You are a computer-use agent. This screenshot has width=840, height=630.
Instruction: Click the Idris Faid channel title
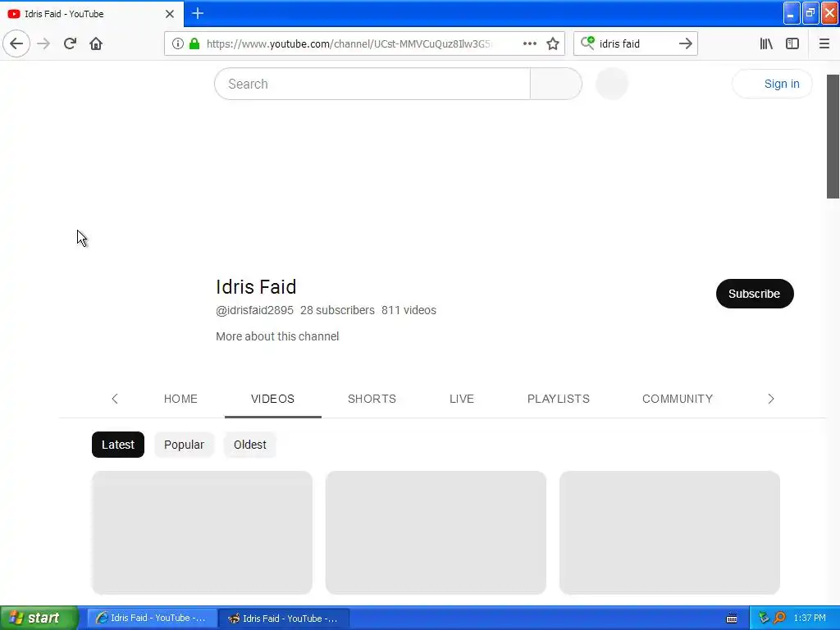coord(256,286)
